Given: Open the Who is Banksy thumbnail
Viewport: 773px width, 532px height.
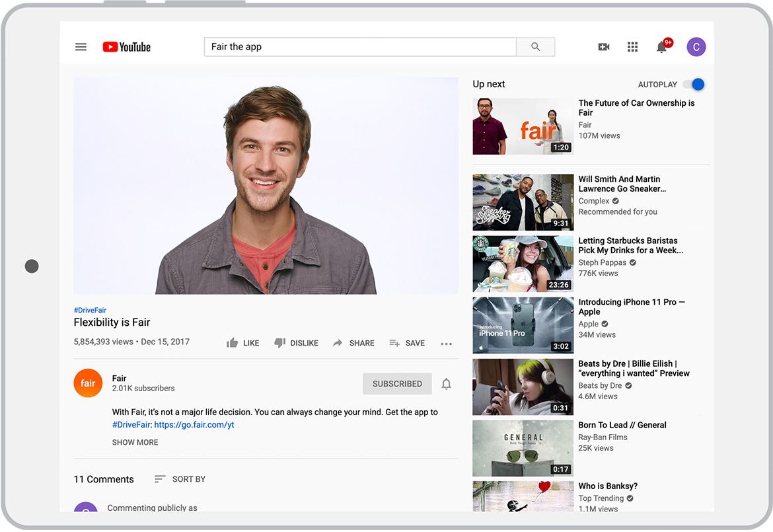Looking at the screenshot, I should pyautogui.click(x=523, y=496).
